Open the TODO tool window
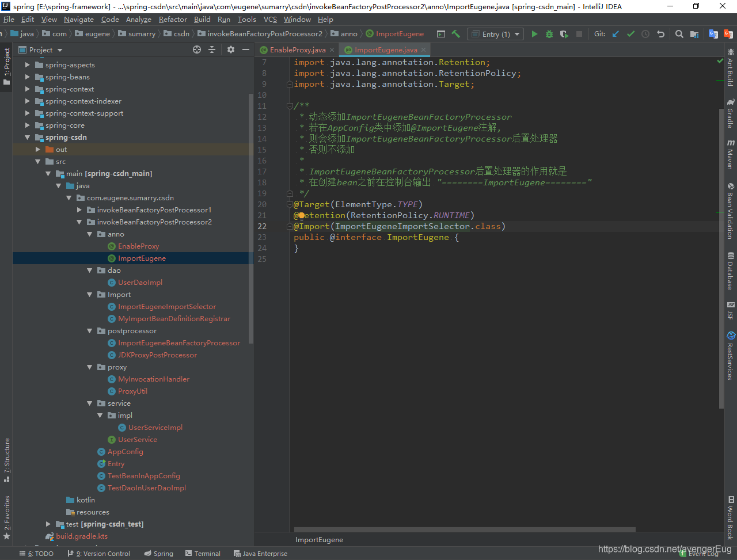737x560 pixels. pos(36,554)
